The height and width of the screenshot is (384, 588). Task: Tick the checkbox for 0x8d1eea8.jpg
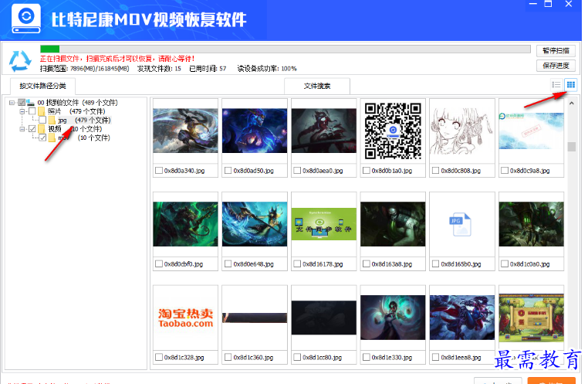pyautogui.click(x=435, y=358)
